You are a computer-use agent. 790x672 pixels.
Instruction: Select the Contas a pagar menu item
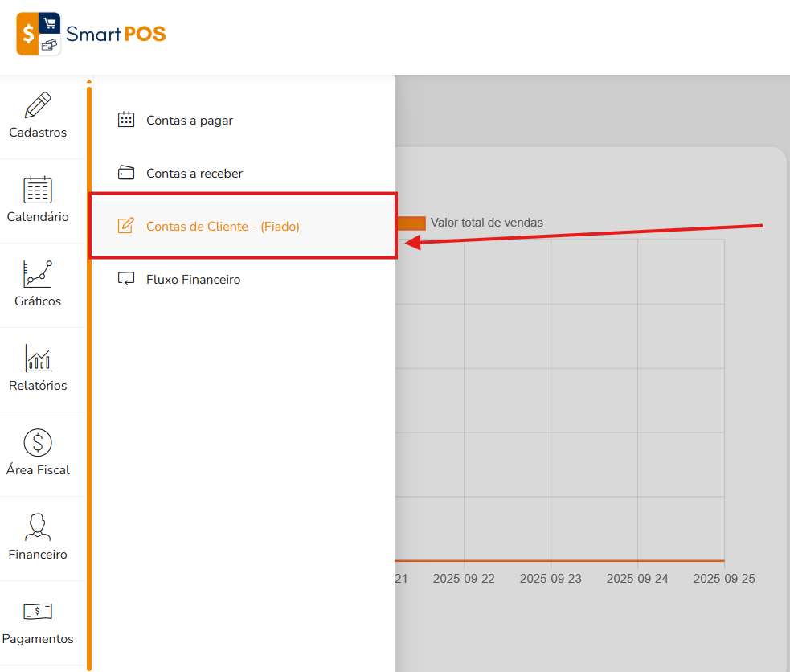[x=244, y=121]
